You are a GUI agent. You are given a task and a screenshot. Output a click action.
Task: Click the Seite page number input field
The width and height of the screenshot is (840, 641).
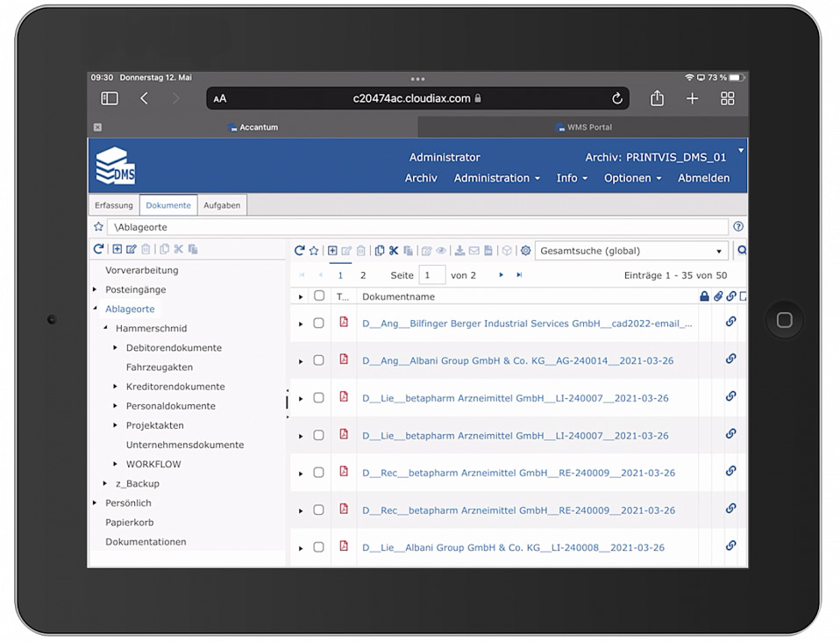(431, 275)
